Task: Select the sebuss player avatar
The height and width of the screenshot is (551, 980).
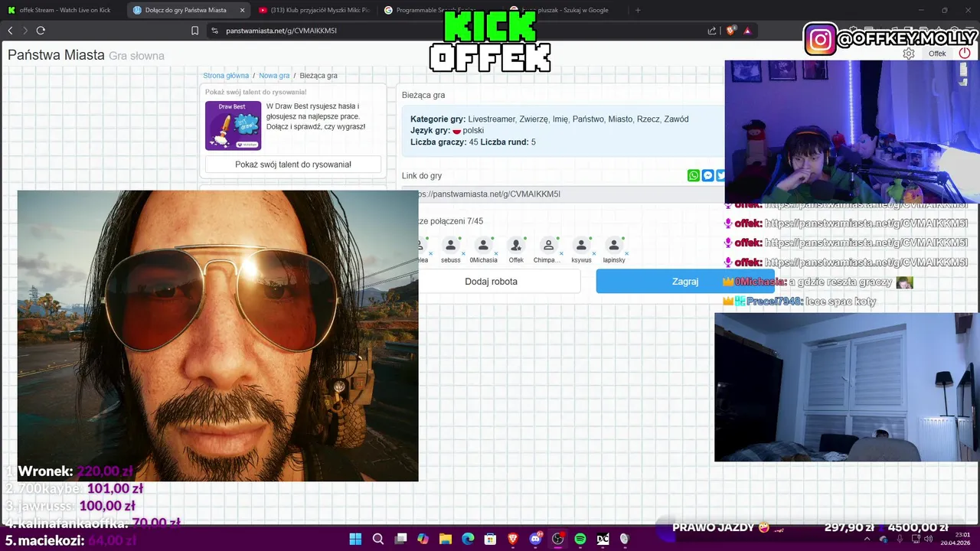Action: point(451,246)
